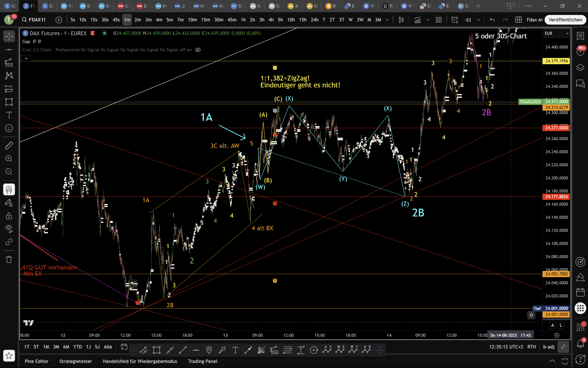Collapse the indicator legend arrow
Screen dimensions: 588x368
click(26, 58)
